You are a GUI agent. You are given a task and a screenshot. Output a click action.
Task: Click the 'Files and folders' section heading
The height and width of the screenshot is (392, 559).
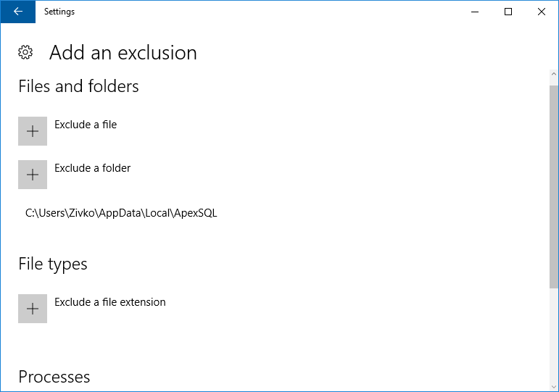(x=78, y=86)
